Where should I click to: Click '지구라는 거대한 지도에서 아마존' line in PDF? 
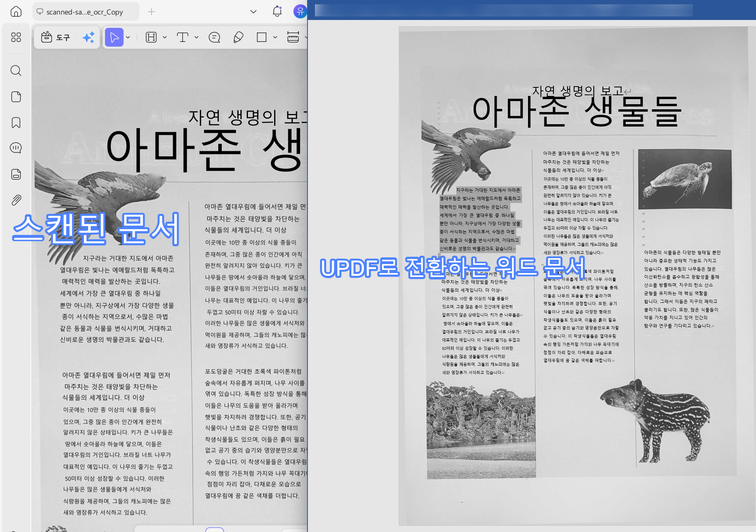128,258
